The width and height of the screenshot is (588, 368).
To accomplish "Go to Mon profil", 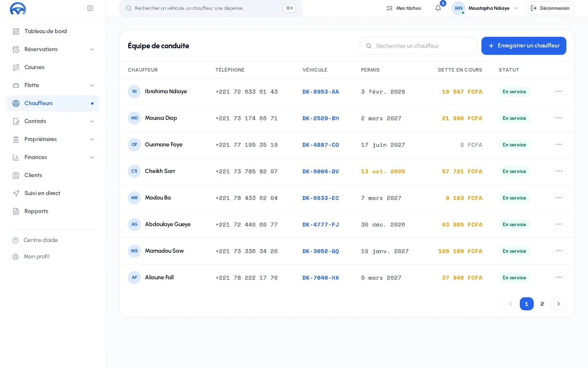I will 53,257.
